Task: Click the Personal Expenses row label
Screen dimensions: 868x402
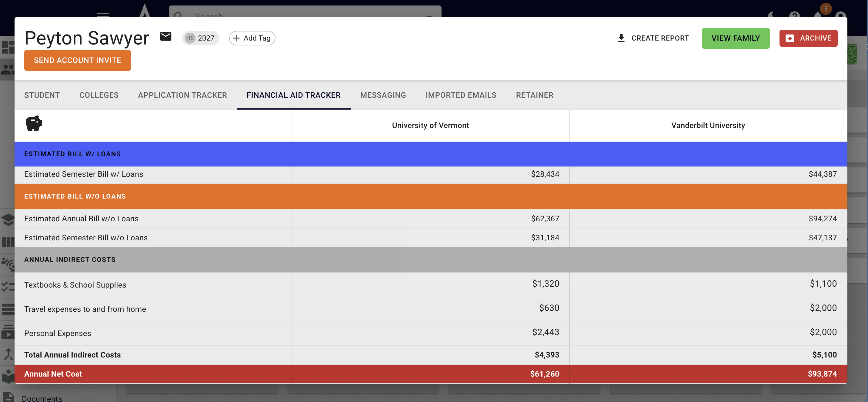Action: [58, 333]
